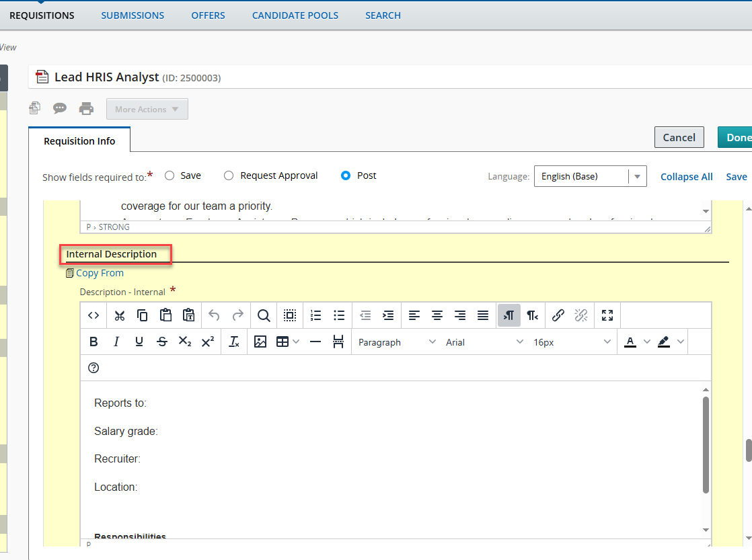Apply text color A button
Screen dimensions: 752x560
click(630, 342)
